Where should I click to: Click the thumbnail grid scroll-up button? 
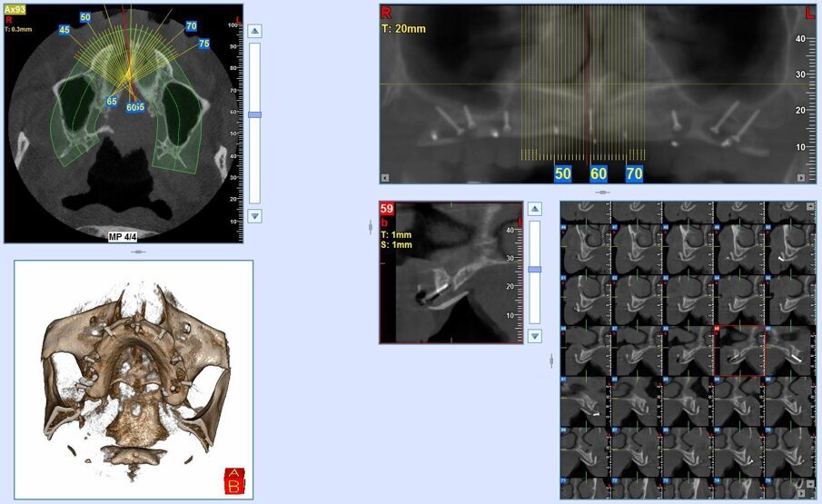[811, 207]
